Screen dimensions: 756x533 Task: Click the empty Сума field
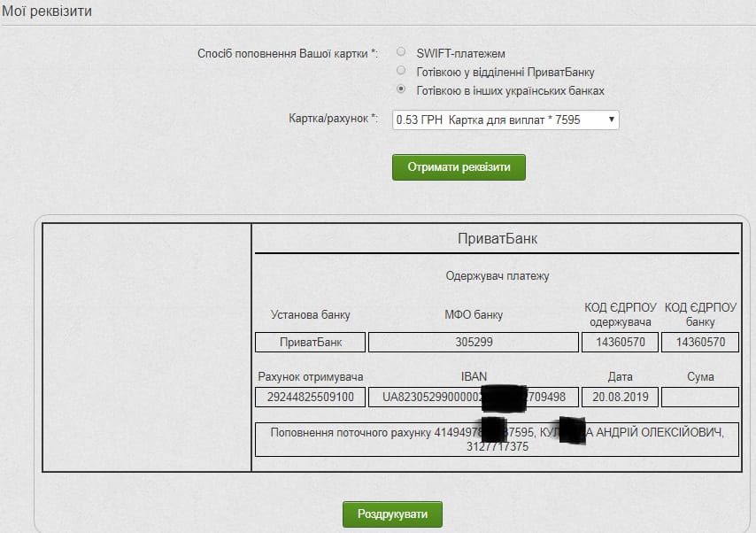(700, 397)
